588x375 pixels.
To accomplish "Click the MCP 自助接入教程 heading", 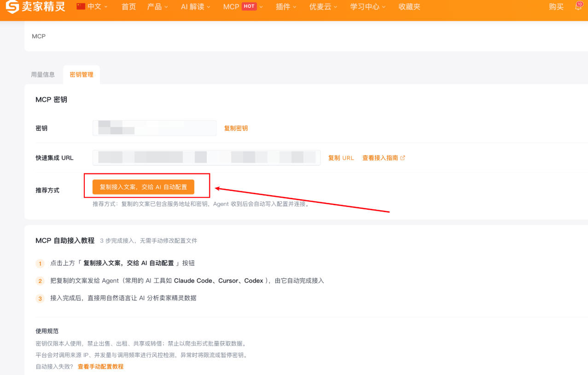I will coord(65,240).
